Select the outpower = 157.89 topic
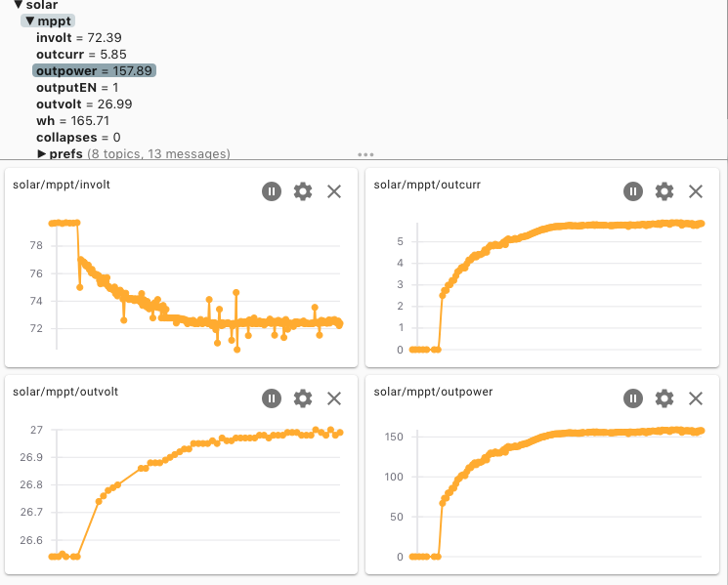 pos(94,71)
